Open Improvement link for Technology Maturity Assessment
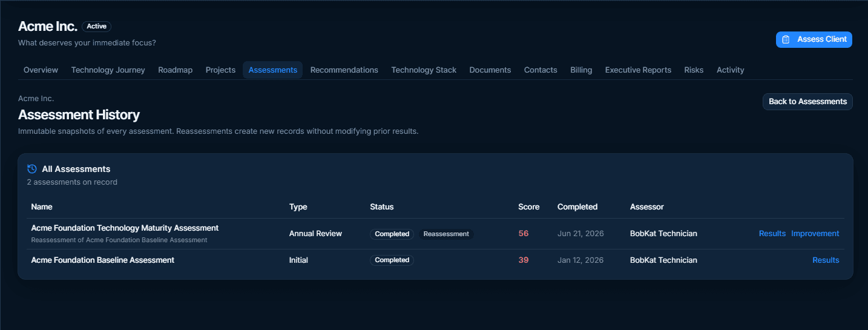The height and width of the screenshot is (330, 868). coord(815,234)
